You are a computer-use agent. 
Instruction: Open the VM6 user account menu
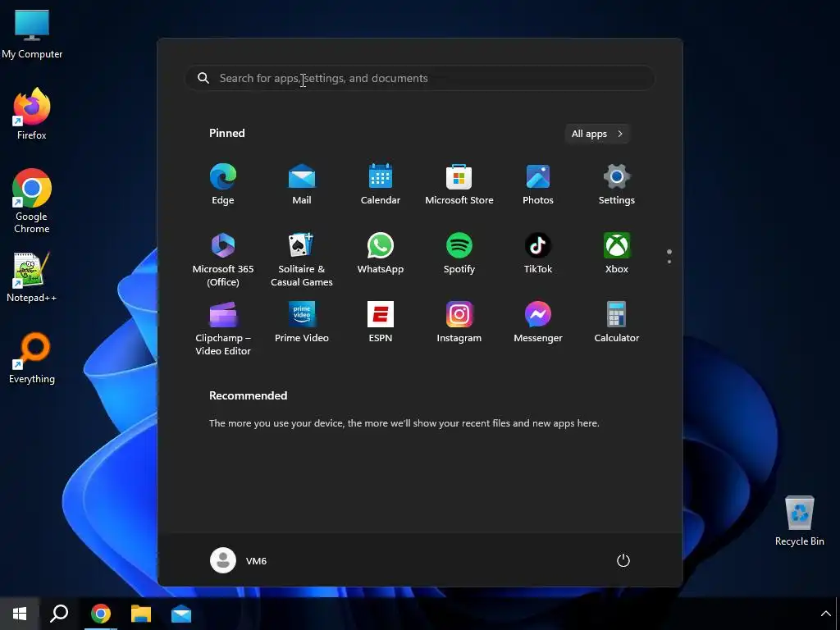[x=239, y=560]
